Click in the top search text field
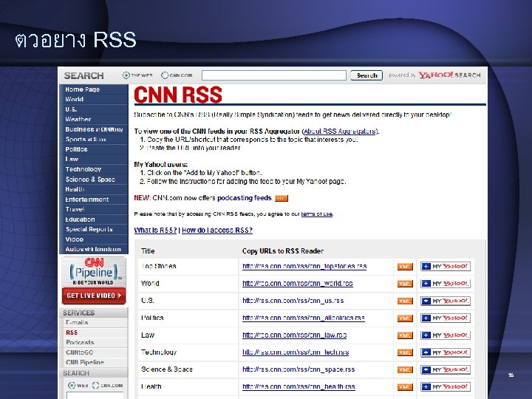The image size is (532, 399). coord(274,75)
